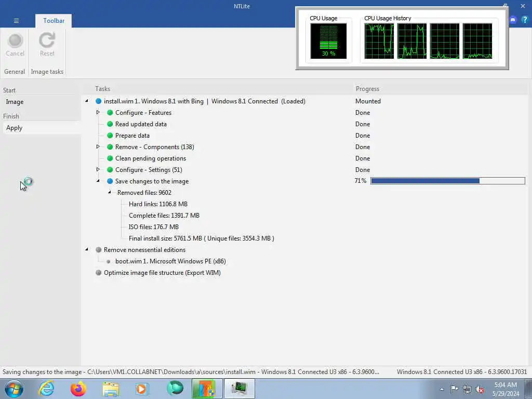Click green status dot for Configure - Settings

pyautogui.click(x=110, y=170)
